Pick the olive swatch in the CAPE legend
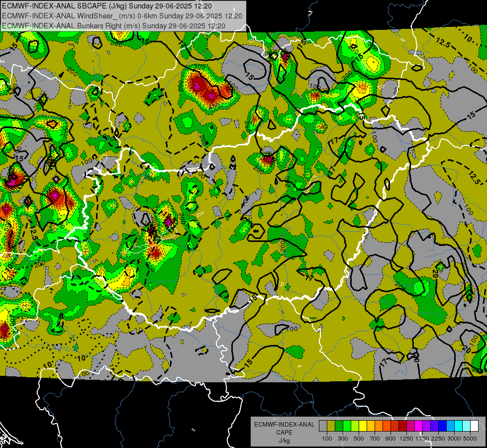 point(331,426)
